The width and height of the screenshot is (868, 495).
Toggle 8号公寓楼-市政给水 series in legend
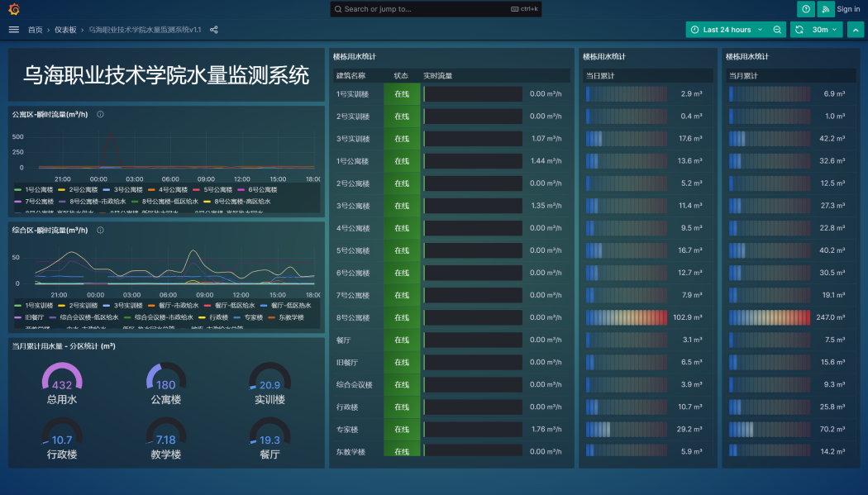tap(98, 201)
